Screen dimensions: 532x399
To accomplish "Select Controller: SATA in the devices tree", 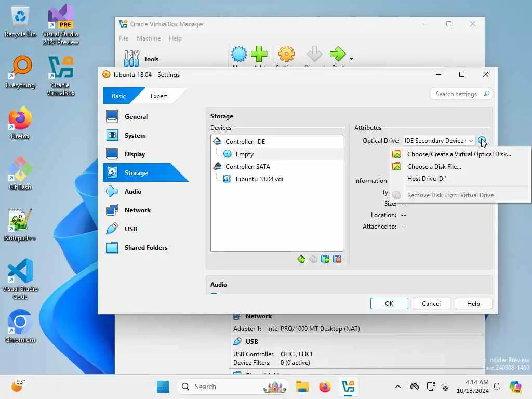I will click(x=277, y=167).
